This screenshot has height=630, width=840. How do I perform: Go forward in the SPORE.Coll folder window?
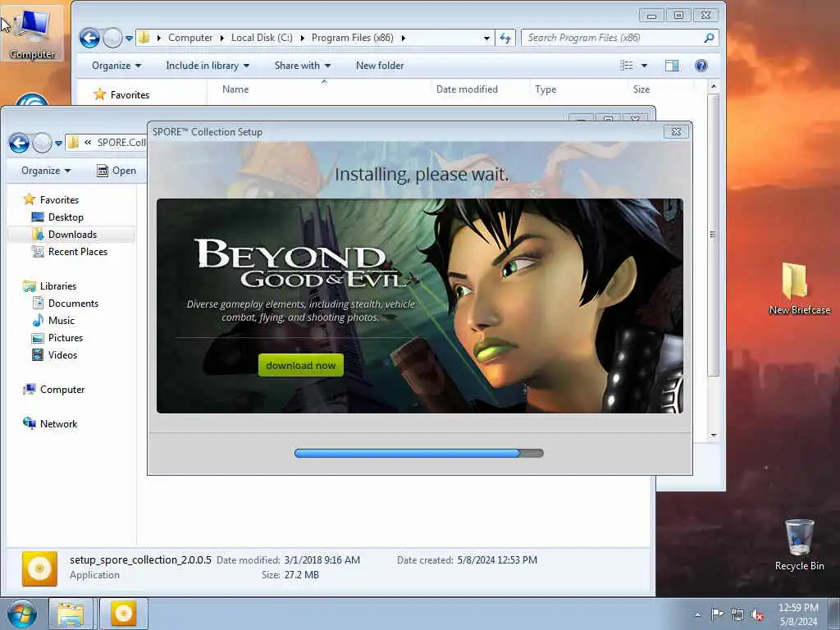coord(42,143)
